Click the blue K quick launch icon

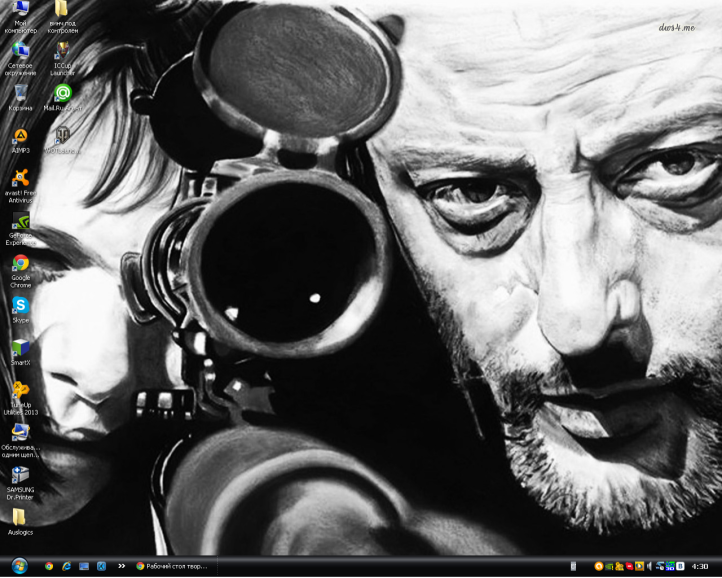(x=101, y=566)
